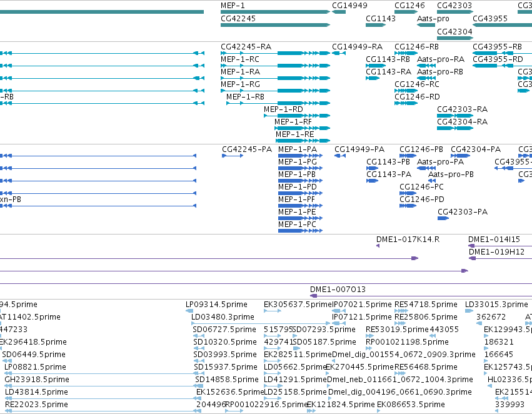Select clone DME1-014I15
This screenshot has width=532, height=414.
(x=500, y=246)
